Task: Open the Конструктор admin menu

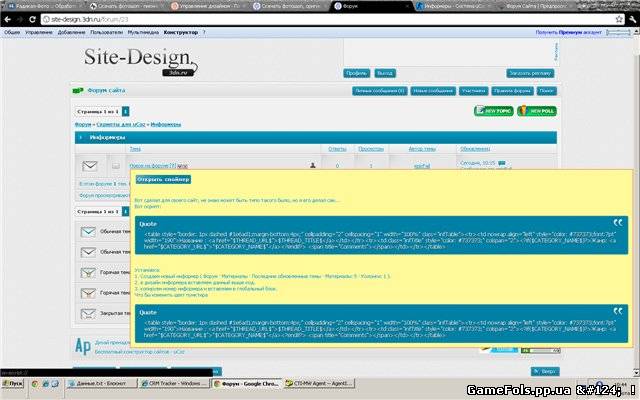Action: [x=181, y=32]
